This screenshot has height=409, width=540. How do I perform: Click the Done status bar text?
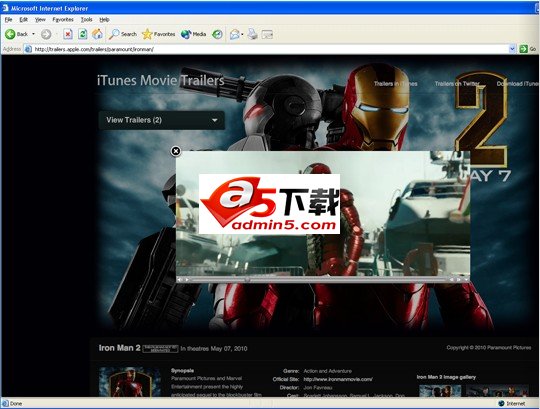(16, 403)
